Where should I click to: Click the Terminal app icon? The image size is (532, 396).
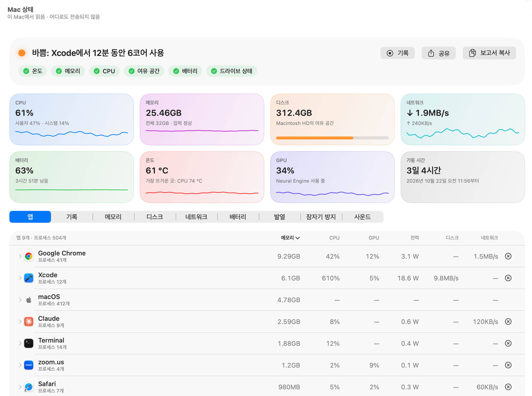[x=29, y=344]
